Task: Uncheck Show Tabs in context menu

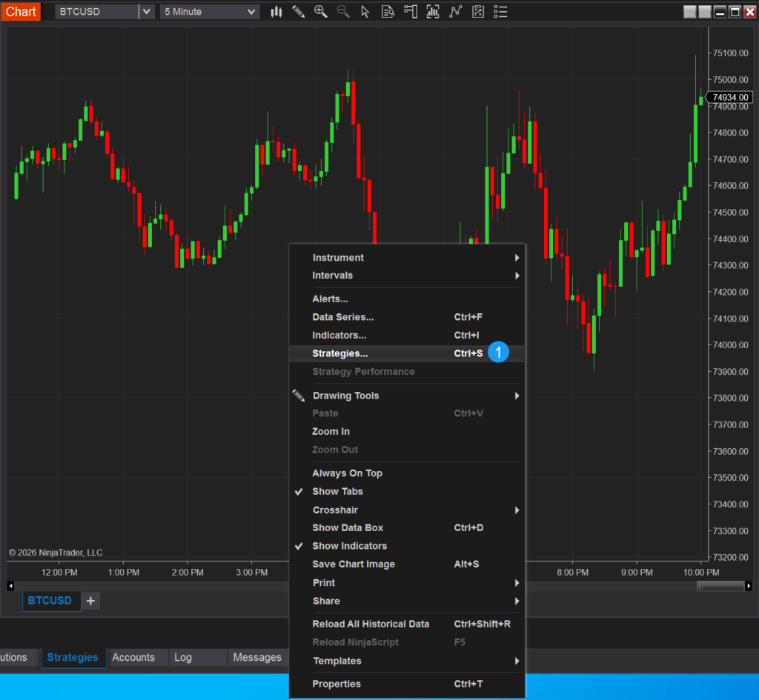Action: [x=337, y=491]
